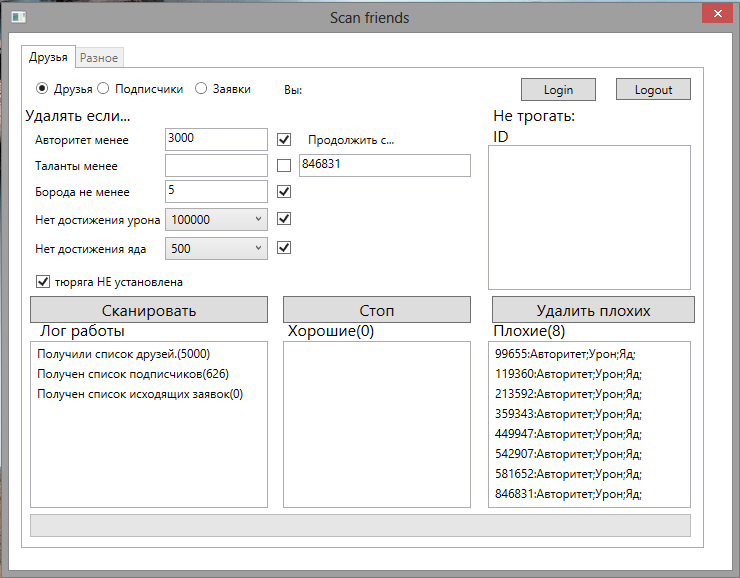
Task: Start scanning with Сканировать button
Action: (149, 310)
